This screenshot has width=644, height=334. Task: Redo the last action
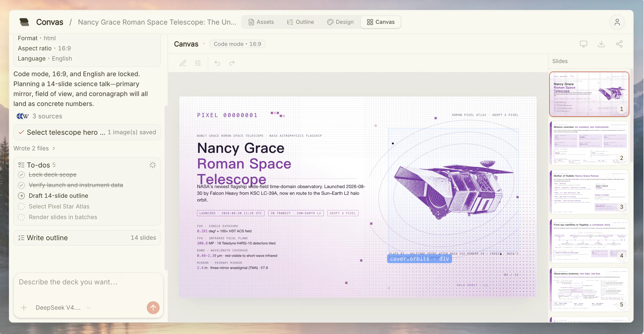coord(232,63)
